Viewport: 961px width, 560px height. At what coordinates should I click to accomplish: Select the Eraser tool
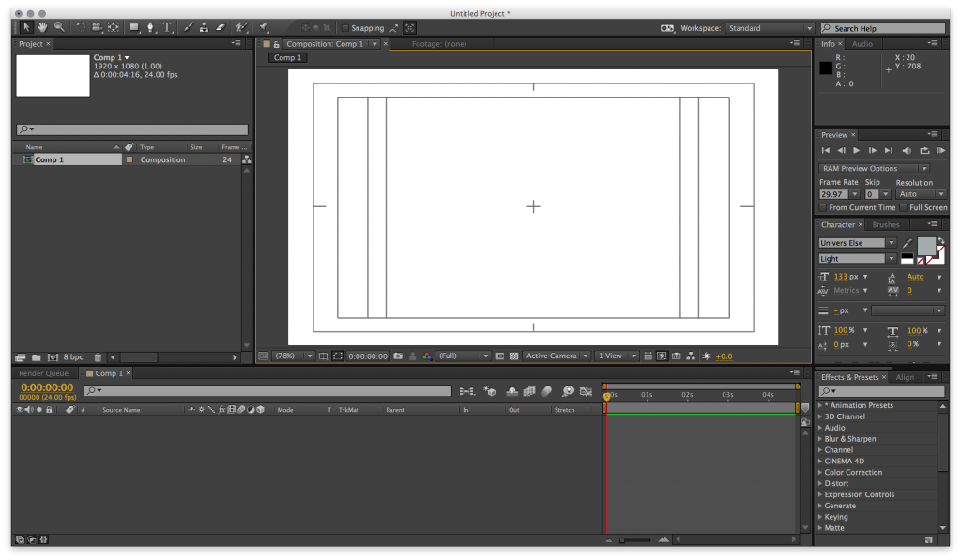(221, 27)
